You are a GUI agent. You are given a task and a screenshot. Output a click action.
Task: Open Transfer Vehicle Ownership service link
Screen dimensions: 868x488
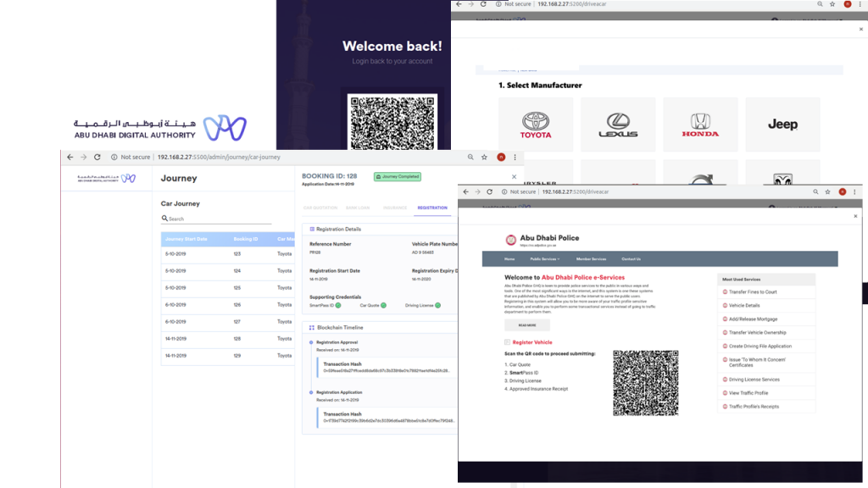pyautogui.click(x=757, y=332)
